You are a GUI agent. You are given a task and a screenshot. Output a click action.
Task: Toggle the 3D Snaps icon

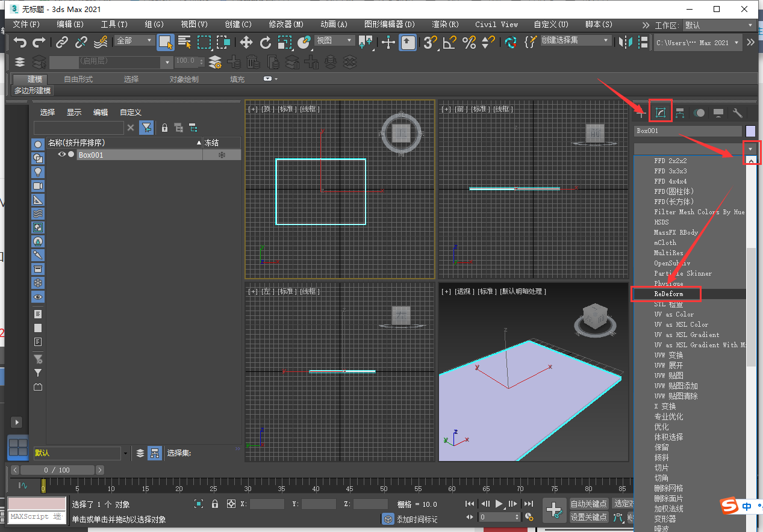430,42
